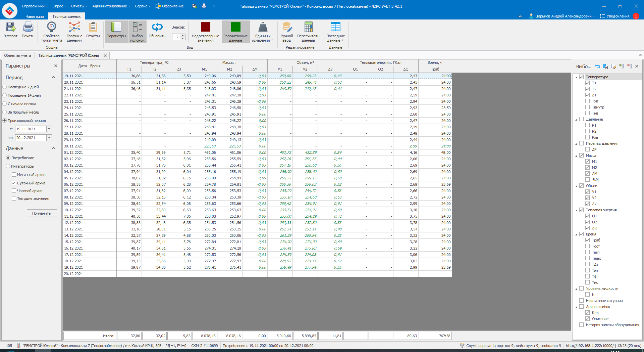The image size is (644, 352).
Task: Switch to the Навигация ribbon tab
Action: [x=35, y=16]
